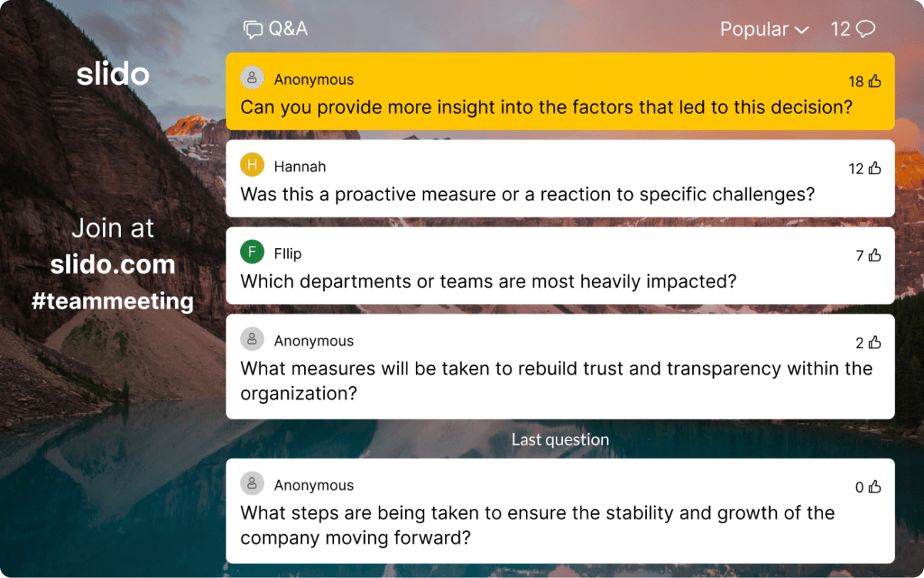
Task: Expand the Last question section
Action: (560, 439)
